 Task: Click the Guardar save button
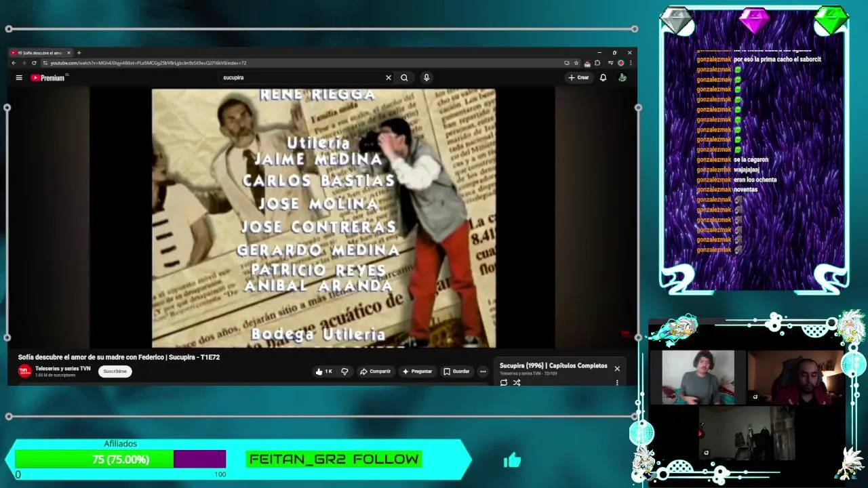456,371
